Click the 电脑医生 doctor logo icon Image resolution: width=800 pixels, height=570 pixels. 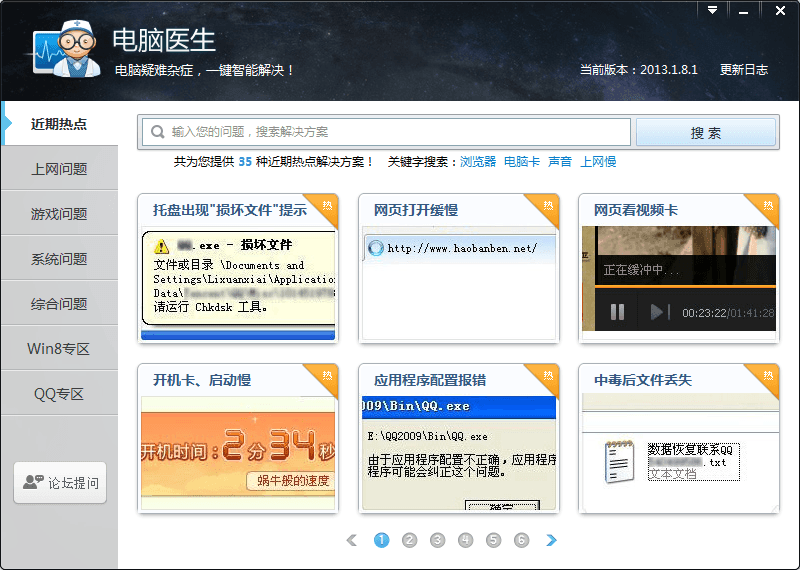point(65,49)
